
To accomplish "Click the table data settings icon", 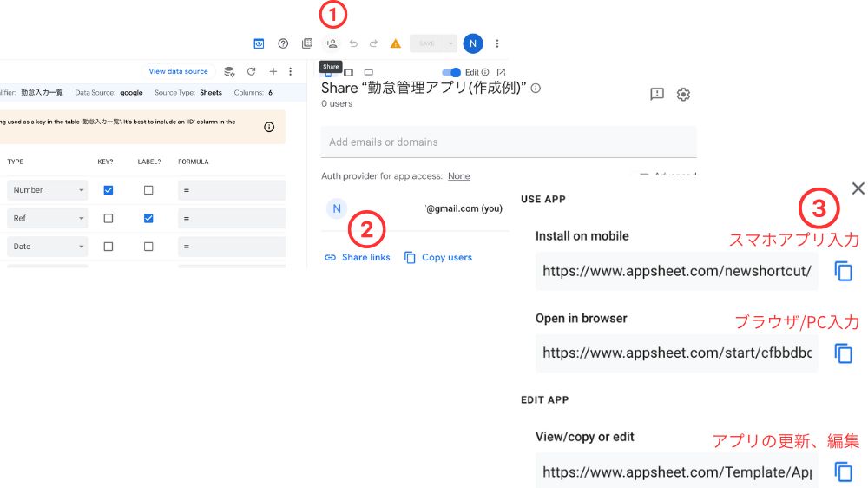I will point(229,71).
